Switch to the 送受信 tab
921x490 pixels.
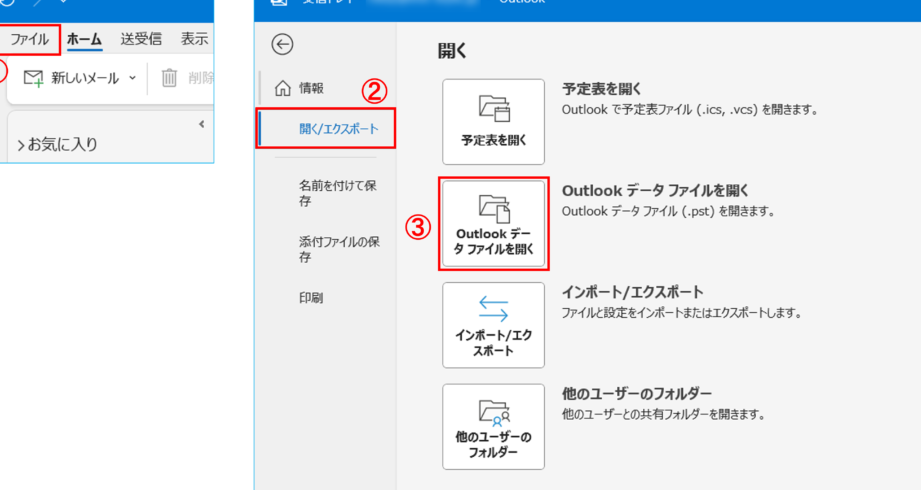point(141,39)
